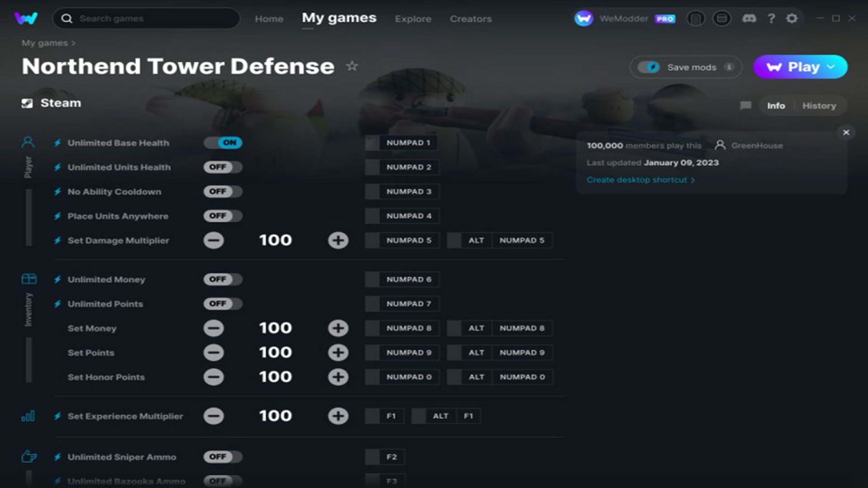Decrease Set Money value with minus

coord(213,328)
